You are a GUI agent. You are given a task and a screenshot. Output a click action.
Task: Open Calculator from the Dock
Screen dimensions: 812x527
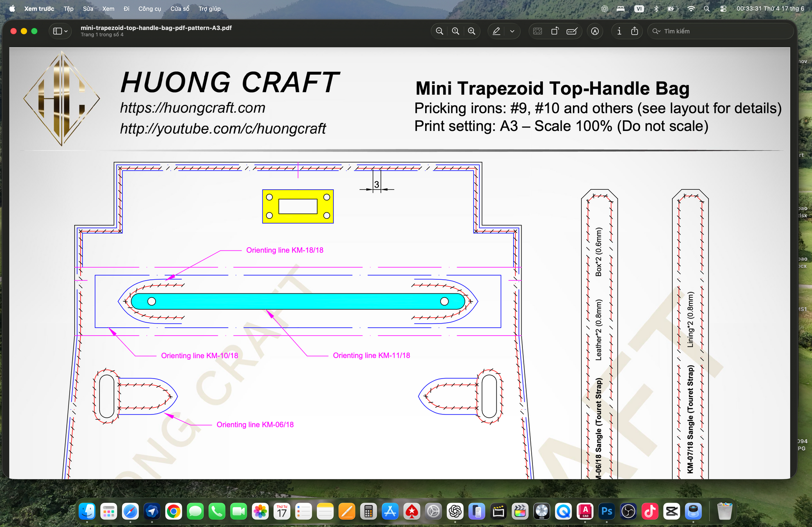pyautogui.click(x=368, y=511)
